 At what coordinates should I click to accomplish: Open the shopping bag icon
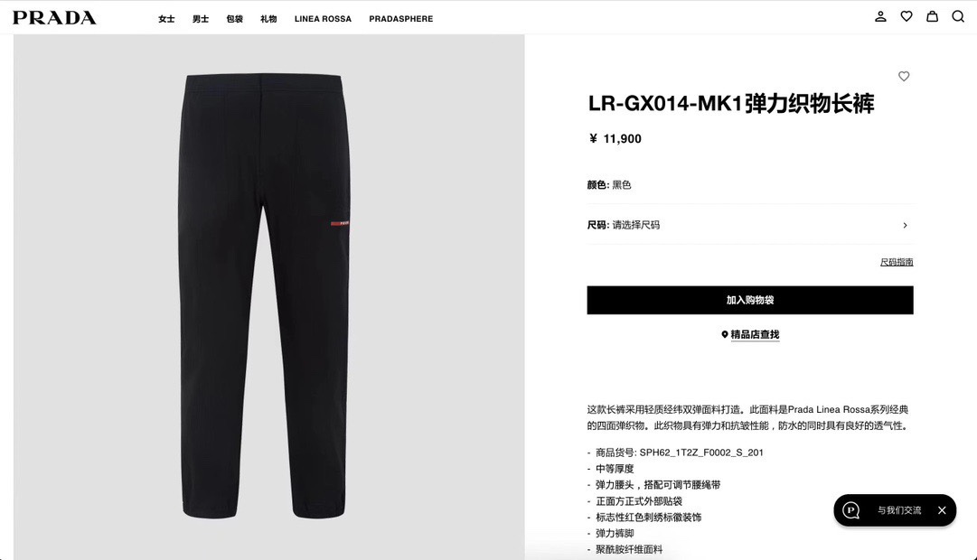932,17
